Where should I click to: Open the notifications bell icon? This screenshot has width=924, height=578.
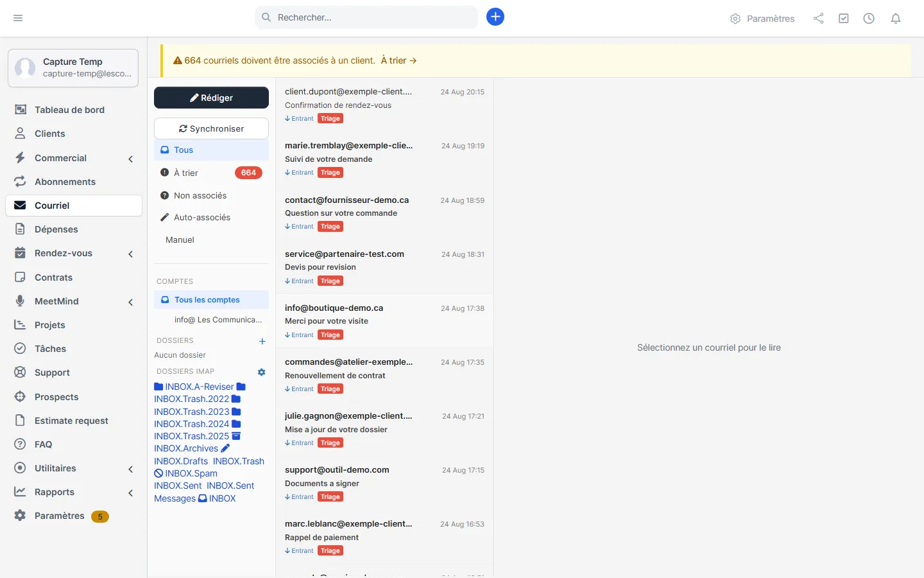pyautogui.click(x=896, y=19)
